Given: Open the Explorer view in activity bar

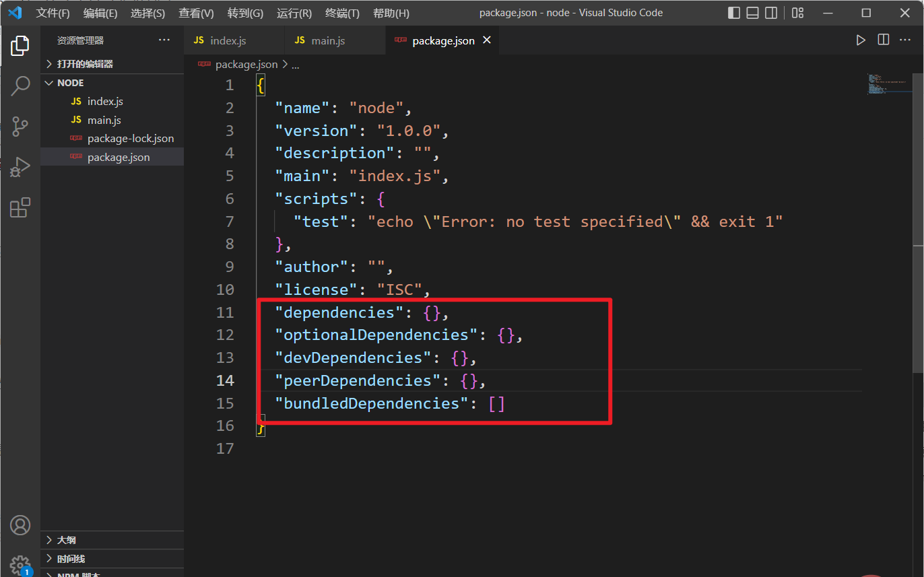Looking at the screenshot, I should [20, 46].
